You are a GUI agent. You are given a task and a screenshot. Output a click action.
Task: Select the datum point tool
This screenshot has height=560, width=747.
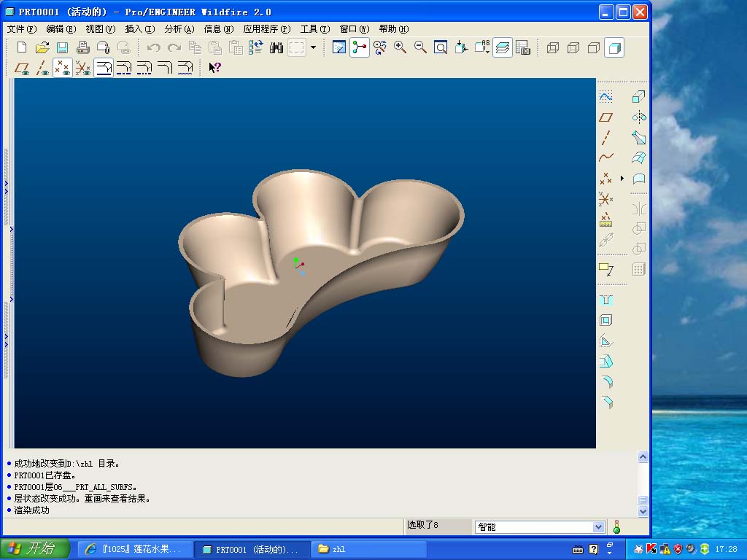pos(606,179)
